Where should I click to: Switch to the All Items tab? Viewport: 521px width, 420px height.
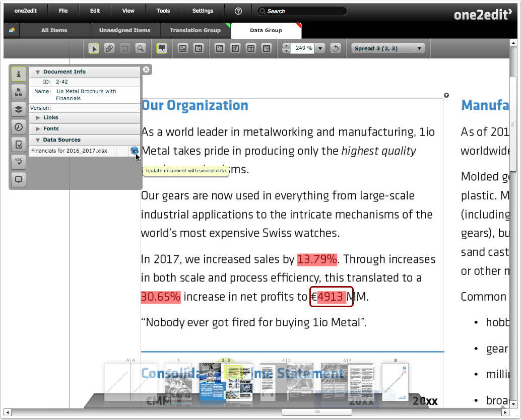[54, 30]
